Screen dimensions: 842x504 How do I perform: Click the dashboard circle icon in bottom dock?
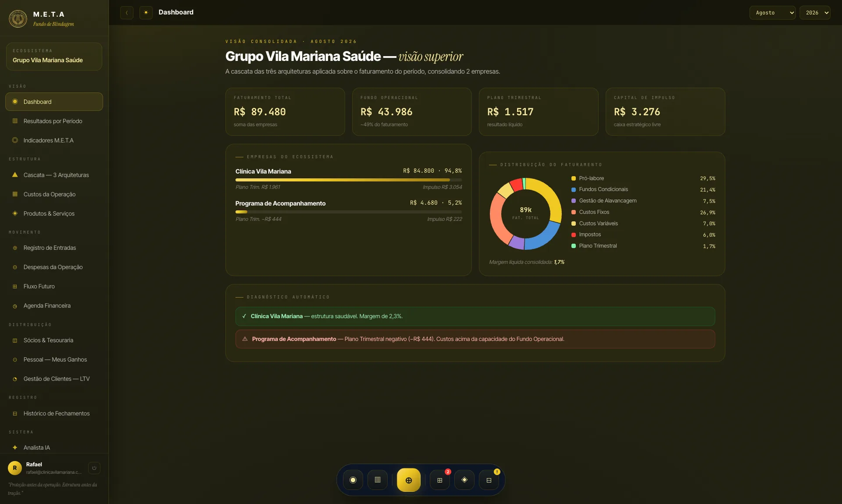(353, 480)
